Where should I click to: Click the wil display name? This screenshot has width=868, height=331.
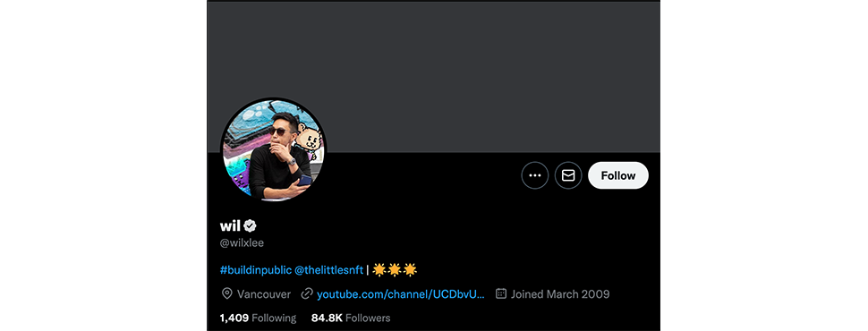pos(230,225)
